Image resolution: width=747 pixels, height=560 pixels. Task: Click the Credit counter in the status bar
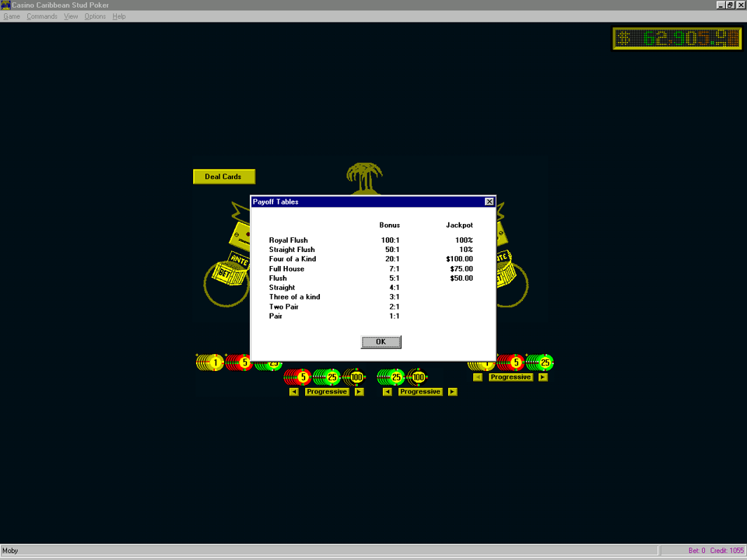tap(726, 551)
